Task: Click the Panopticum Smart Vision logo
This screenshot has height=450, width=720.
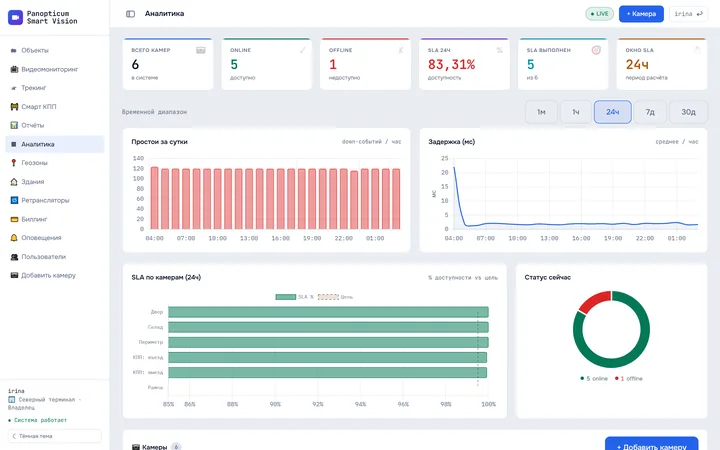Action: tap(16, 17)
